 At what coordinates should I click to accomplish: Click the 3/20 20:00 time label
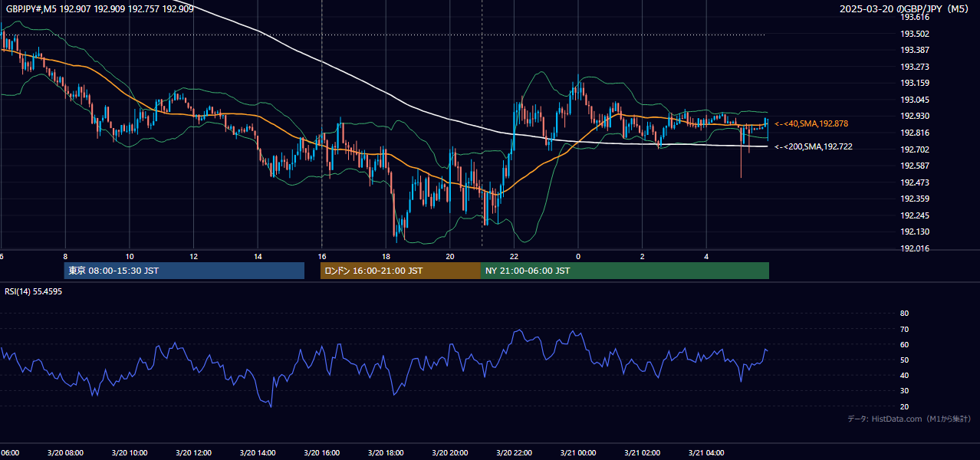pos(450,453)
